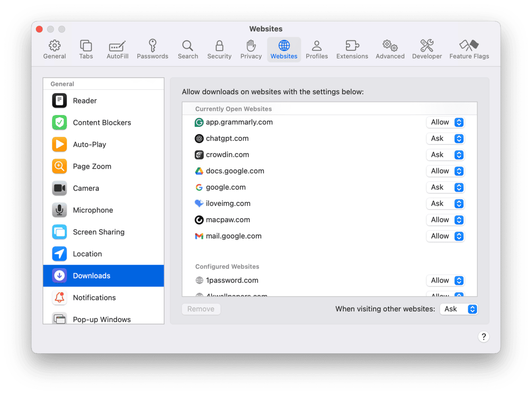
Task: Open macpaw.com permission popup menu
Action: point(445,220)
